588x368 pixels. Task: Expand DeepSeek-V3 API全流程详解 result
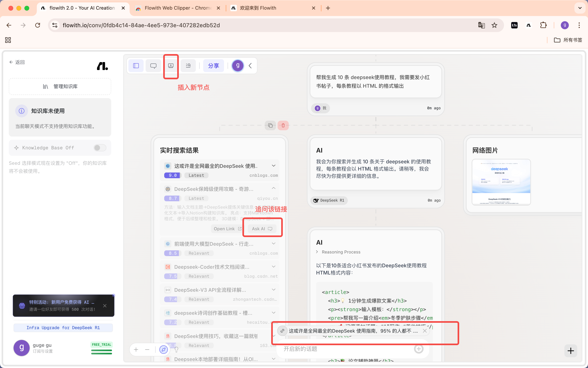point(274,290)
